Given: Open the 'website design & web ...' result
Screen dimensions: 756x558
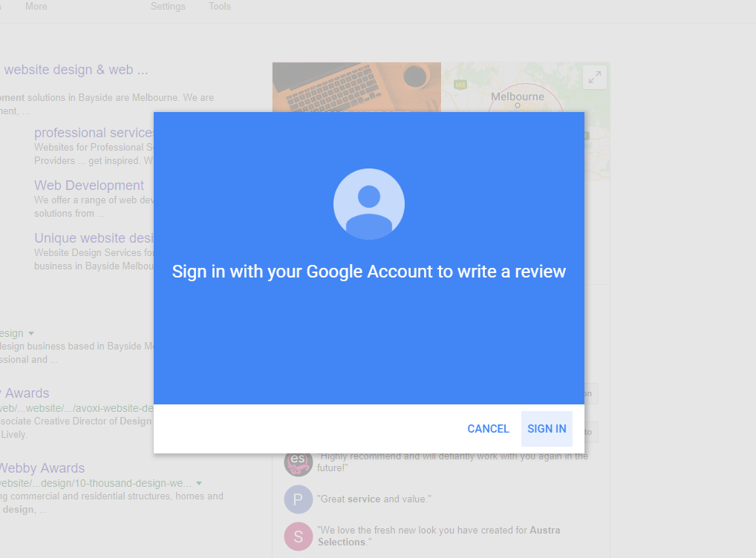Looking at the screenshot, I should 76,70.
